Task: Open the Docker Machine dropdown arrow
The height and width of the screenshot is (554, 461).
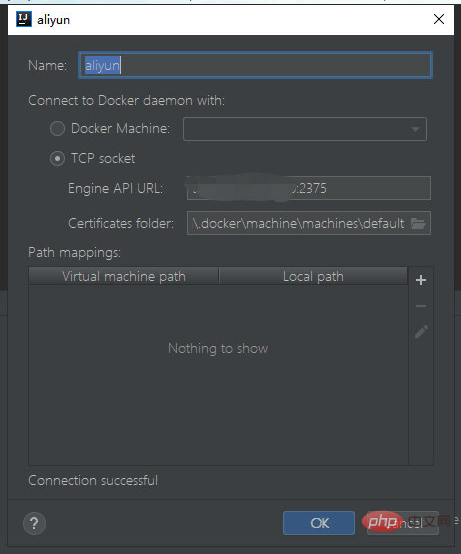Action: point(415,129)
